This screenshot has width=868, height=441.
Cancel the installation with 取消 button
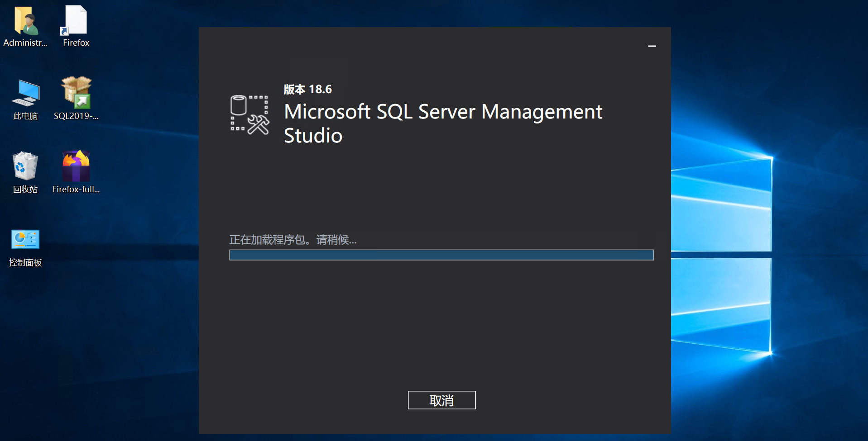[441, 400]
